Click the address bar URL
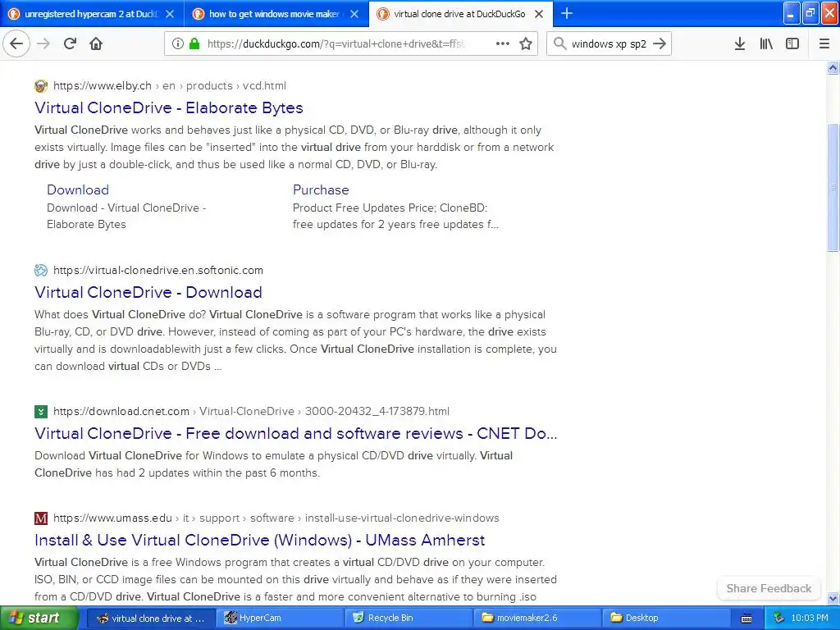Viewport: 840px width, 630px height. click(336, 44)
